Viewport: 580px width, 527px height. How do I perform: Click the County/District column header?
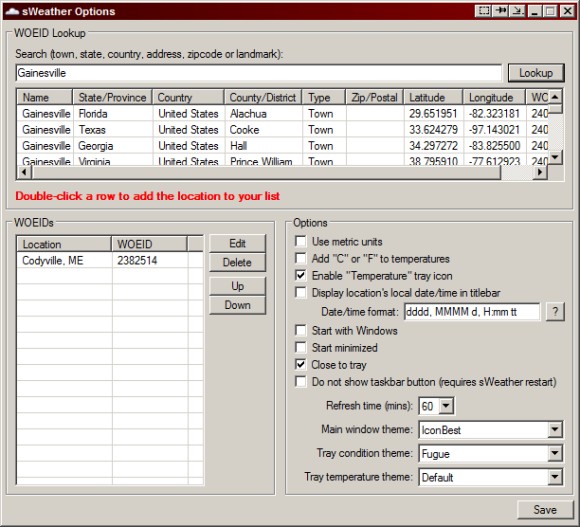pyautogui.click(x=263, y=98)
